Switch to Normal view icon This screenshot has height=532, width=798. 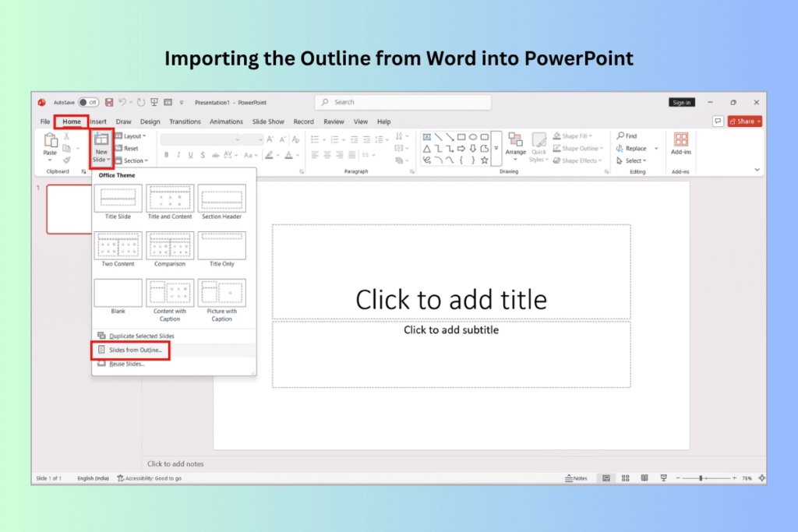[x=606, y=478]
